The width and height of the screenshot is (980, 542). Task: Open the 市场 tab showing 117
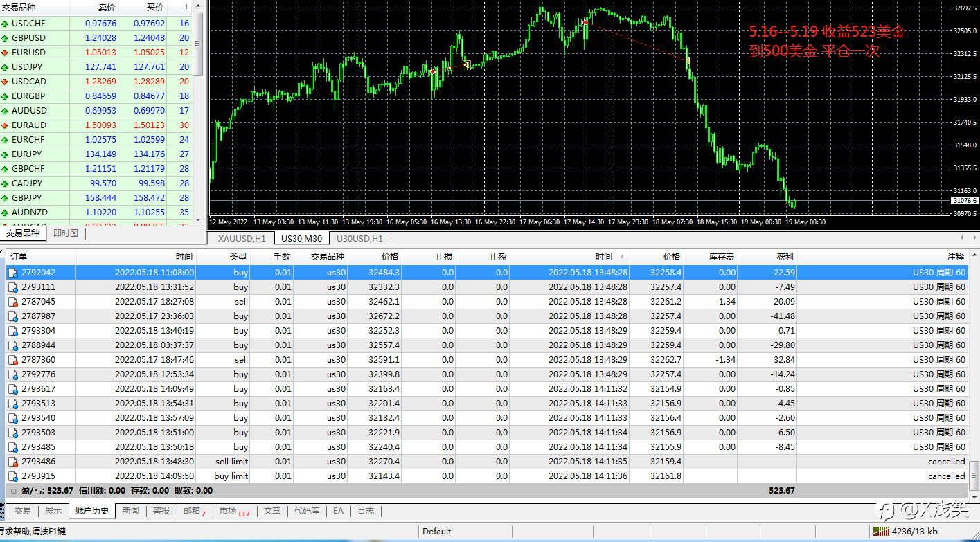click(x=234, y=511)
